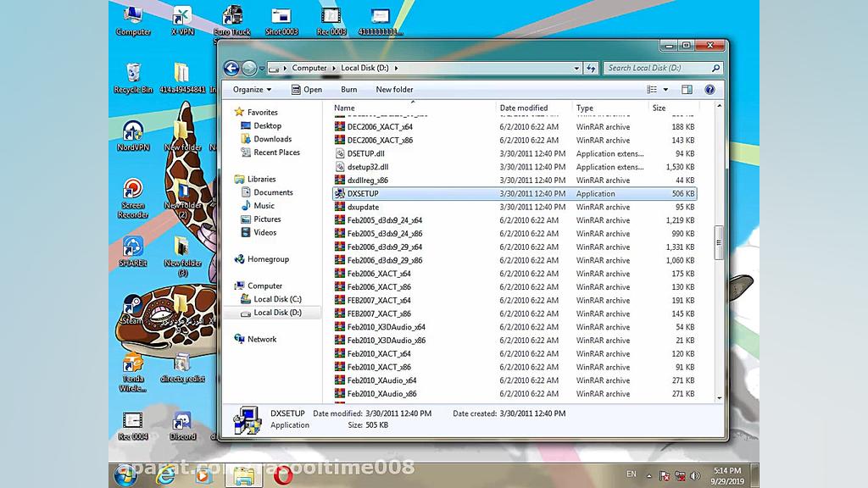Click the Change your view icon
The image size is (868, 488).
(652, 89)
